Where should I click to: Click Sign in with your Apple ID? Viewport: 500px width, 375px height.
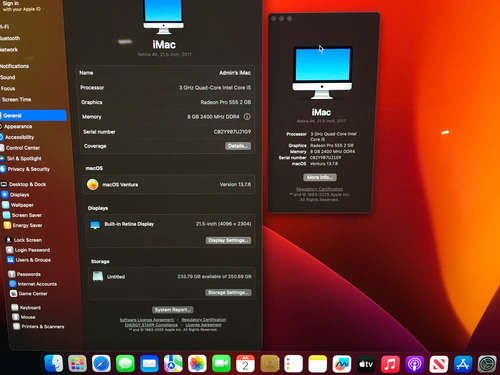[21, 6]
